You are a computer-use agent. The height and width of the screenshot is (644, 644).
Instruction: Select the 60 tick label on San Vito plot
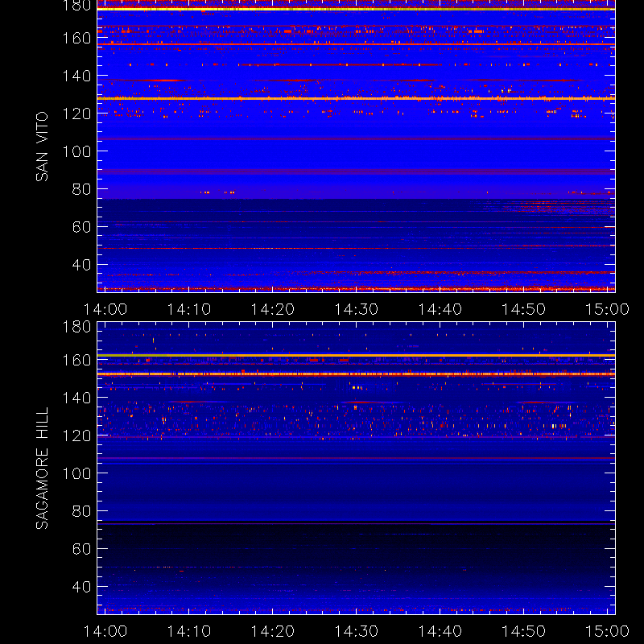click(x=81, y=227)
